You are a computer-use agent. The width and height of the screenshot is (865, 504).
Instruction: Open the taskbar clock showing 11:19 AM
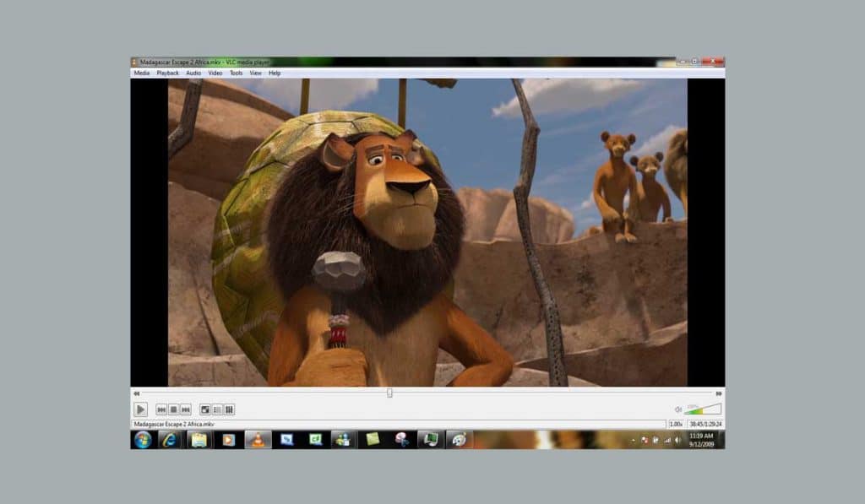point(702,440)
